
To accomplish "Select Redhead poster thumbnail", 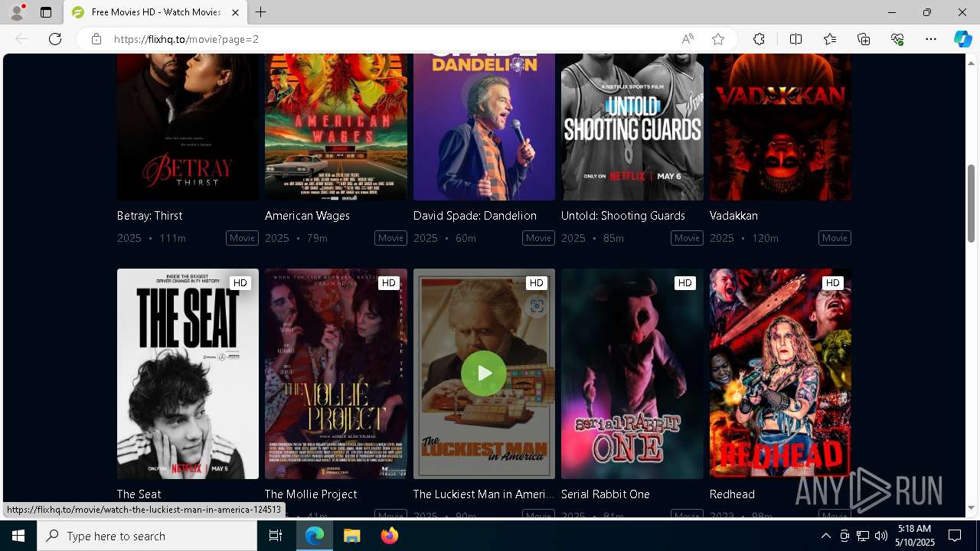I will click(x=780, y=373).
